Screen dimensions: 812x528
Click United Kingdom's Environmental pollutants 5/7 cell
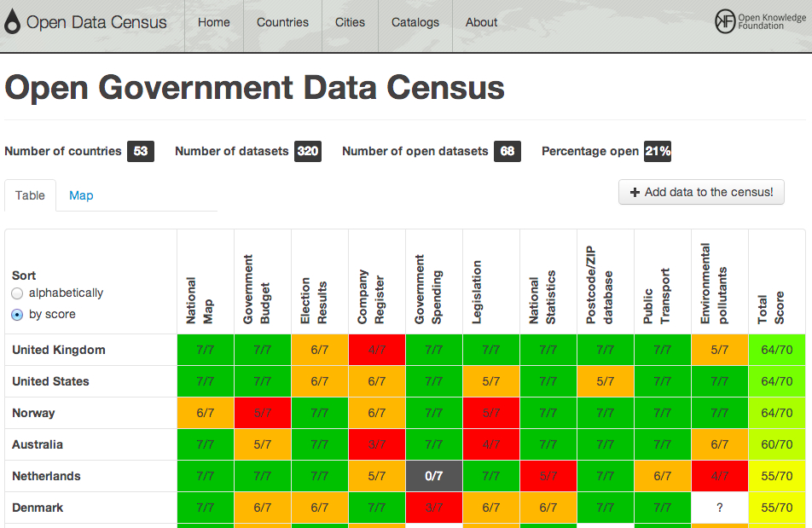[720, 350]
